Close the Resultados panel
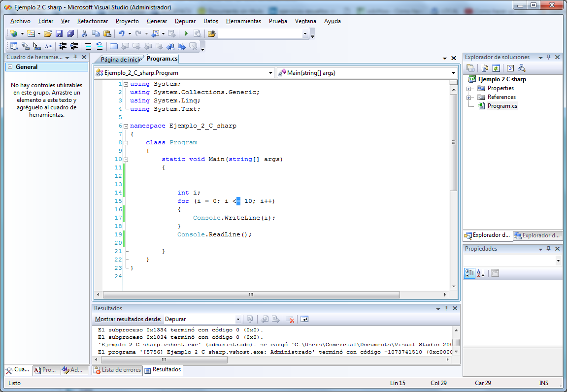 [x=455, y=308]
